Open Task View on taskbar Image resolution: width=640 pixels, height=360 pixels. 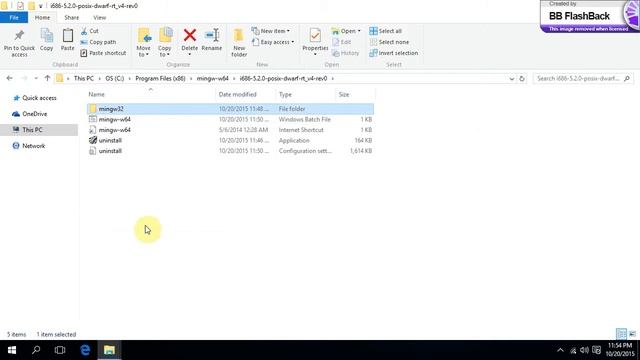click(x=60, y=350)
